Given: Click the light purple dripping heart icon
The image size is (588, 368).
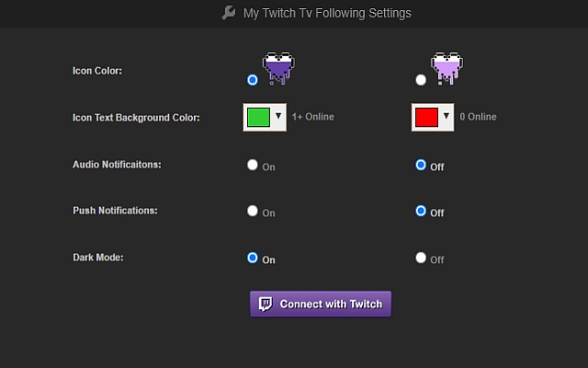Looking at the screenshot, I should click(447, 68).
